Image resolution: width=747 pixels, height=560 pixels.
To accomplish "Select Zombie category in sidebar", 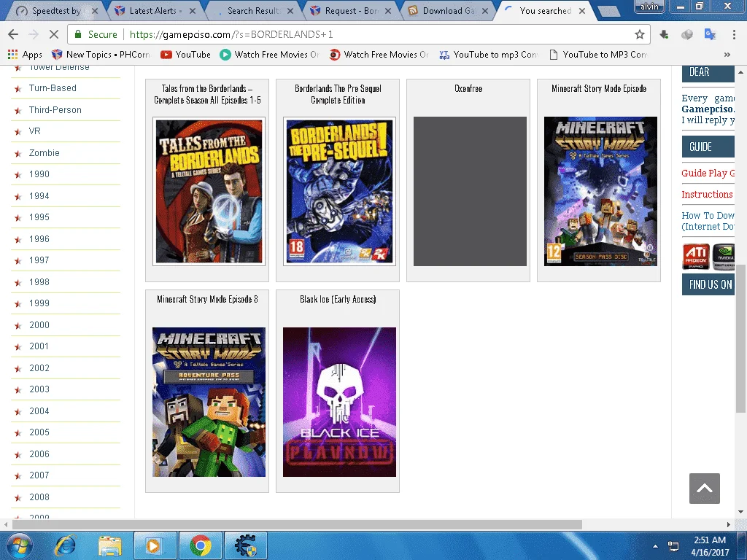I will point(44,153).
